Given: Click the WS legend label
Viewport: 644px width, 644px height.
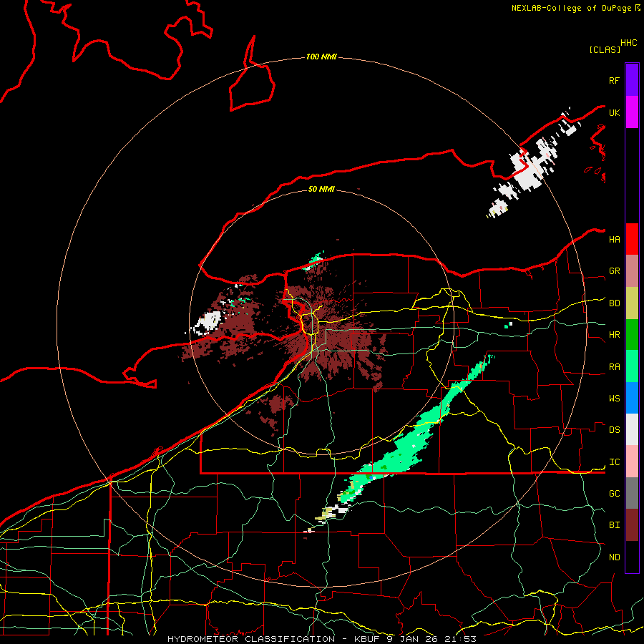Looking at the screenshot, I should pyautogui.click(x=614, y=399).
